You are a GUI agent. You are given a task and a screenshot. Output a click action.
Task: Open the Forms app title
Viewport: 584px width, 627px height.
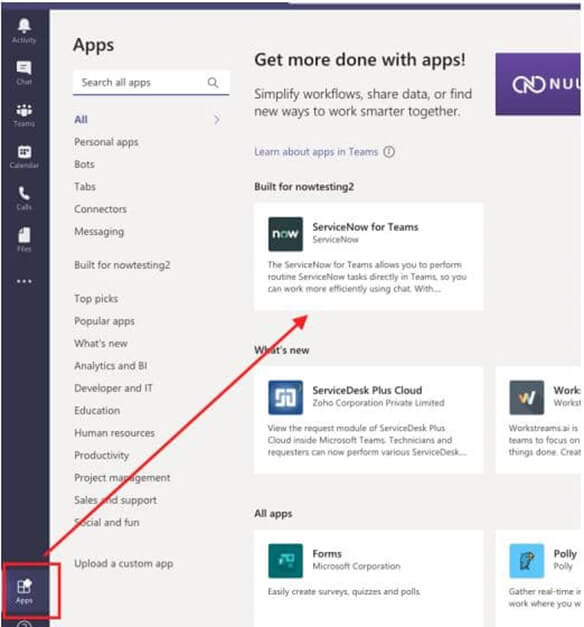pos(327,554)
